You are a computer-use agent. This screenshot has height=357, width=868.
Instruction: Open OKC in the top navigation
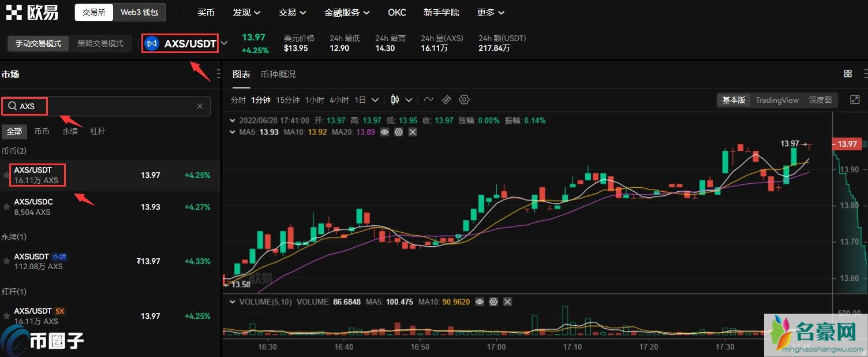[397, 12]
